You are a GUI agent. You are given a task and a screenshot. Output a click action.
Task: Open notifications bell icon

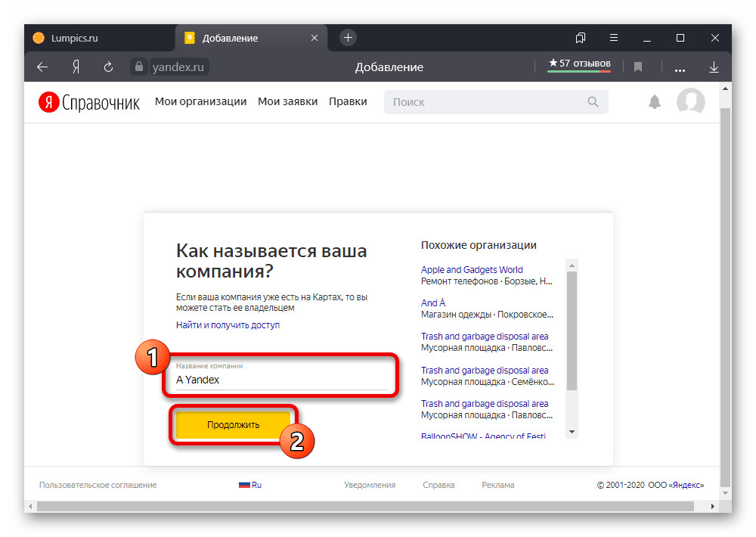(655, 102)
